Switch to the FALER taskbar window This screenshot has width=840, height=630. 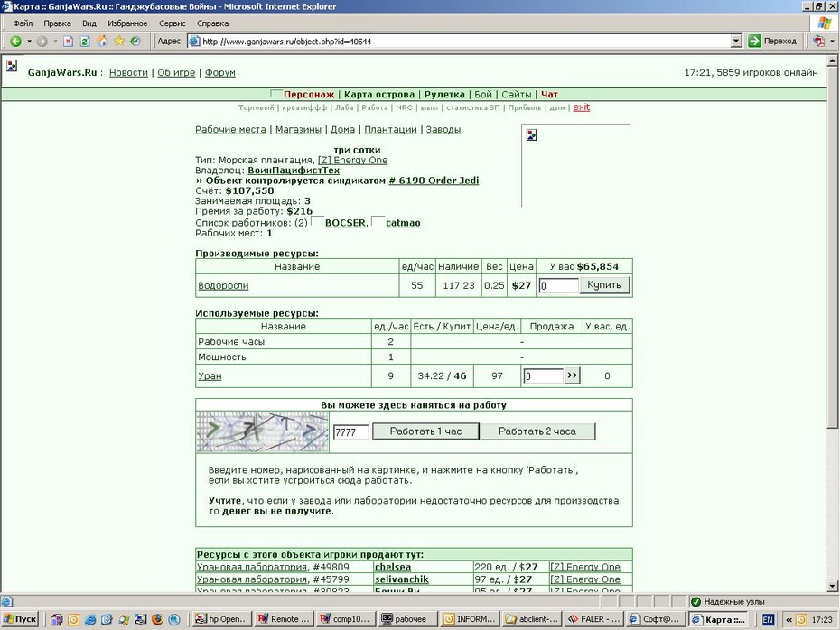(x=593, y=619)
